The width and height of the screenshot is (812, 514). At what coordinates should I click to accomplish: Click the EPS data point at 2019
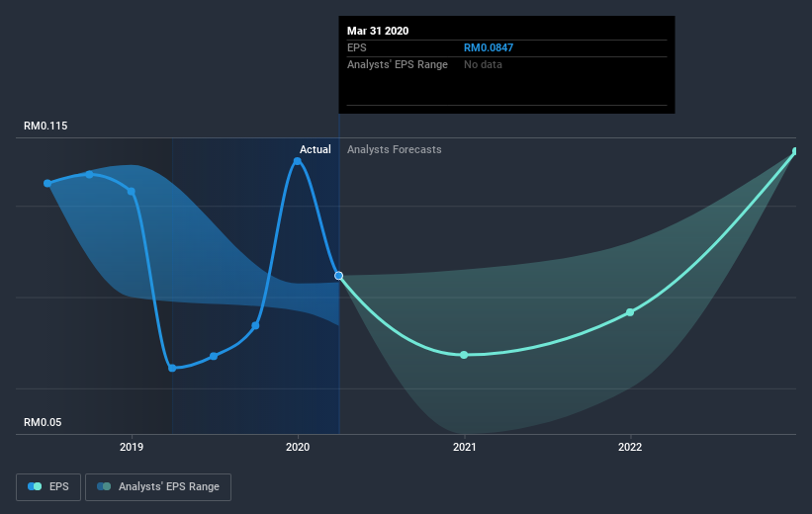tap(131, 191)
